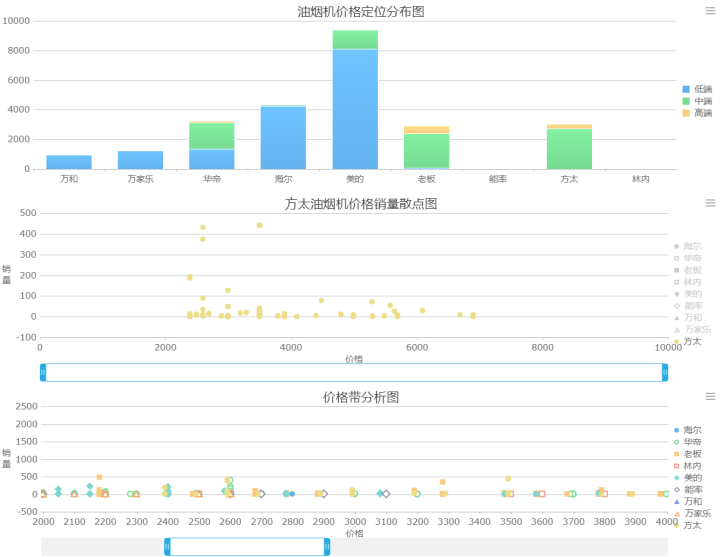Toggle 中端 series in bar chart legend

(697, 101)
